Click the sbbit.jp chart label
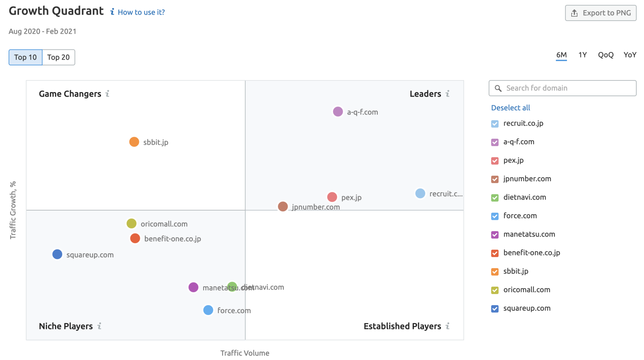Viewport: 644px width, 360px height. 156,142
